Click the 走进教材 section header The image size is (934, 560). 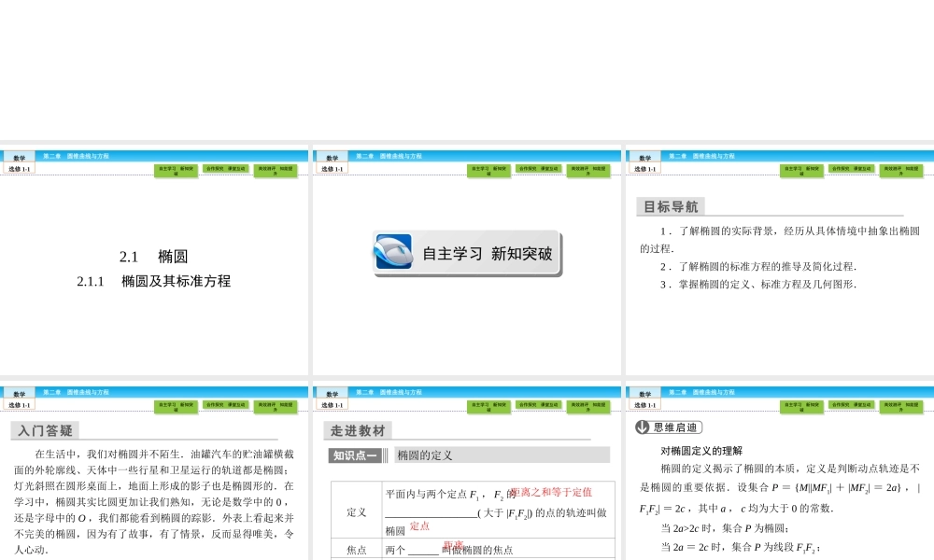click(x=356, y=430)
